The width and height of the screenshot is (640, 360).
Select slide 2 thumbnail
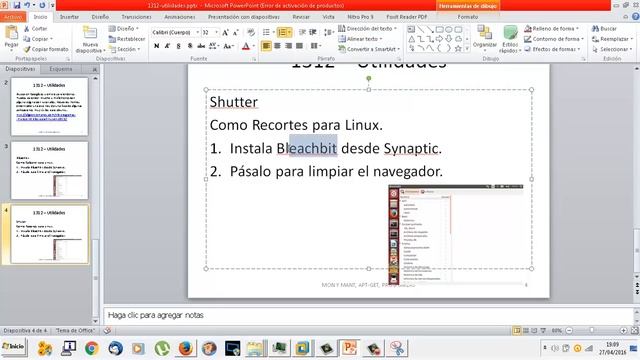tap(49, 107)
